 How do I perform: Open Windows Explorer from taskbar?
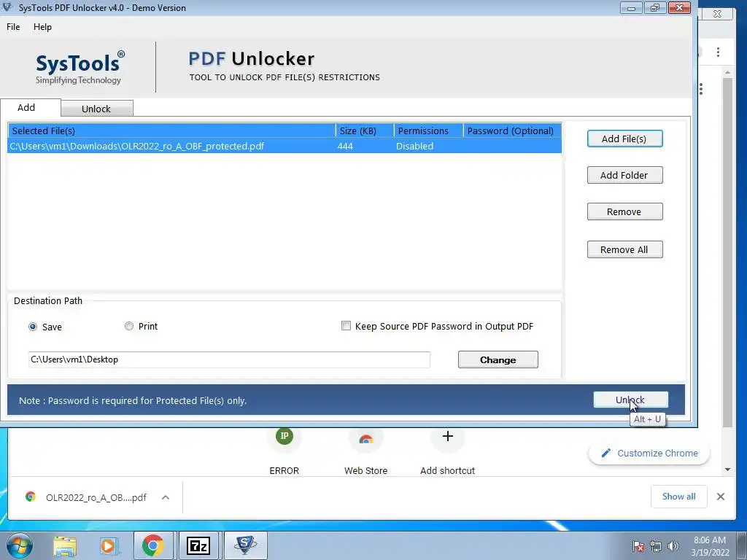[65, 545]
